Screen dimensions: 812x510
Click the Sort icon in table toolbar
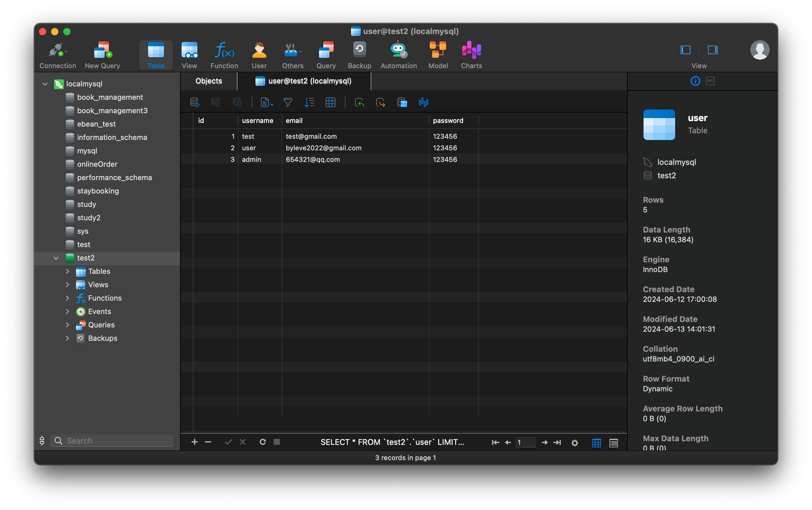pos(309,103)
